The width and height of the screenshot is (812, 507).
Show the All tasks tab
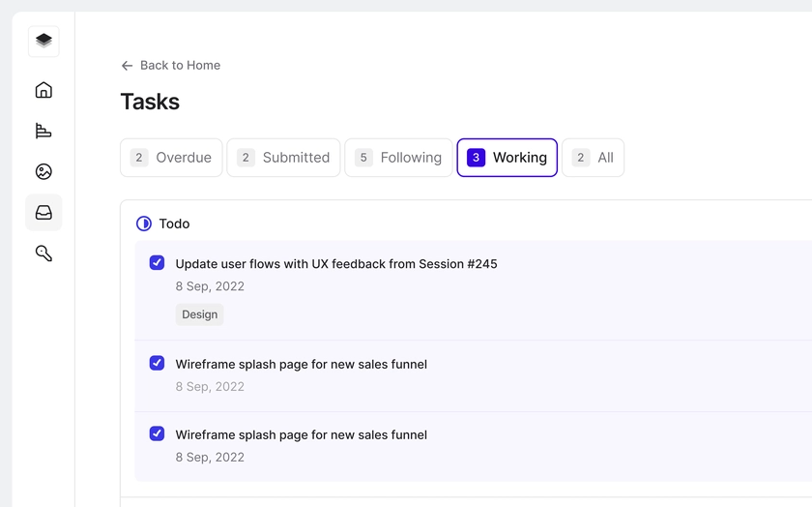click(x=593, y=158)
